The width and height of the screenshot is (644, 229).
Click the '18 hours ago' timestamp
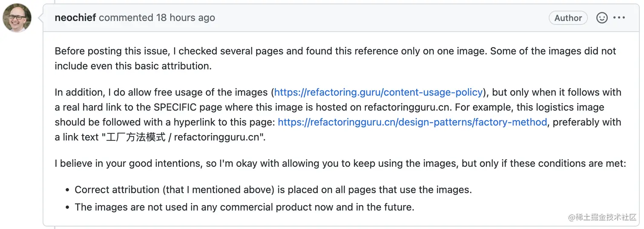click(x=186, y=18)
